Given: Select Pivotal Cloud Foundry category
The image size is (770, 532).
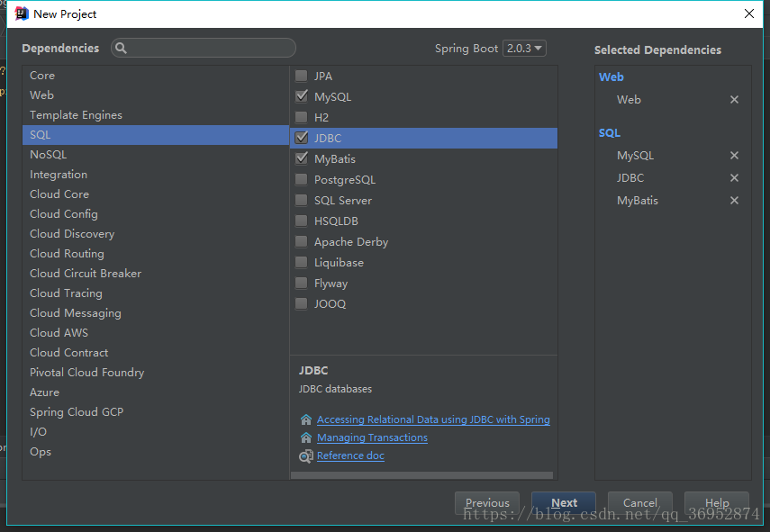Looking at the screenshot, I should 156,373.
